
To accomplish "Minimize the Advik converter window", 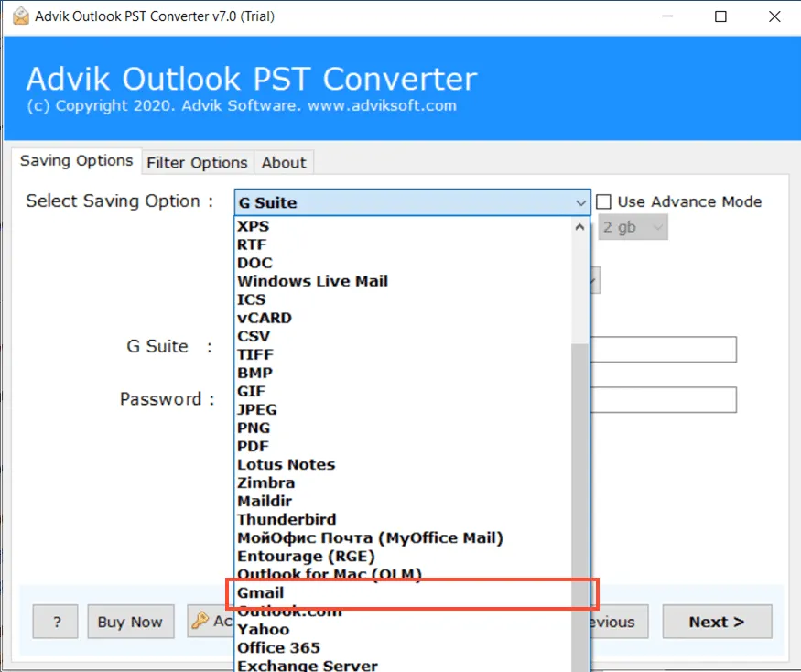I will tap(667, 16).
